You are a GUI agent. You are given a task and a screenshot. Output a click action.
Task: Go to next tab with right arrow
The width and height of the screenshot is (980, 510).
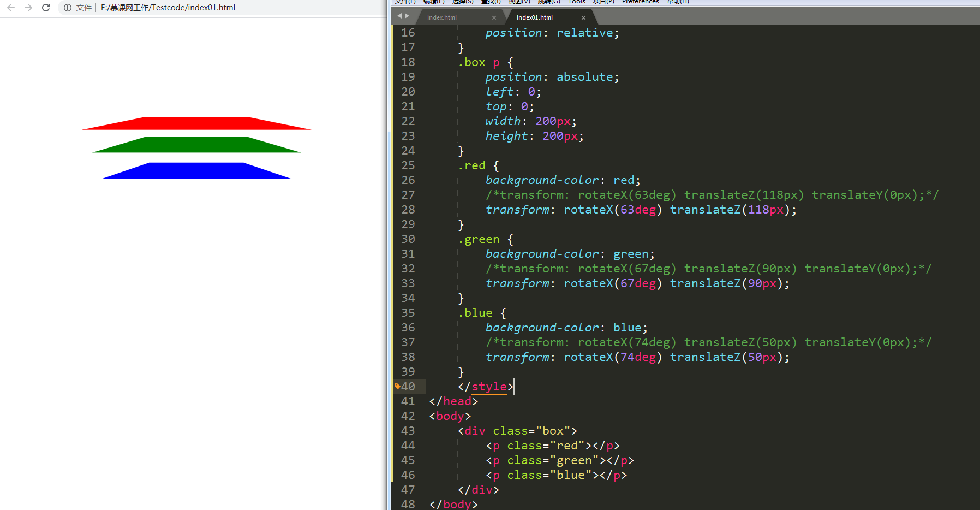407,16
